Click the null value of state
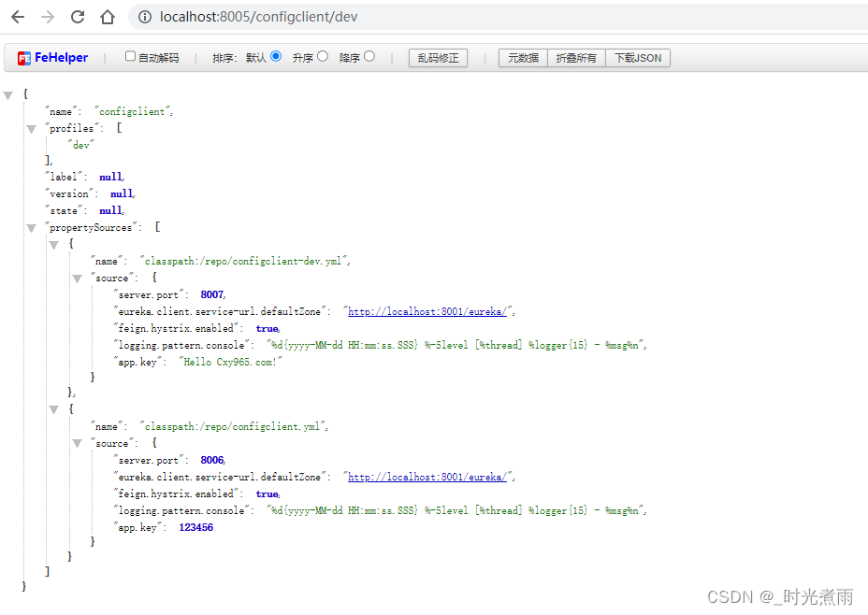This screenshot has width=868, height=615. pyautogui.click(x=110, y=210)
